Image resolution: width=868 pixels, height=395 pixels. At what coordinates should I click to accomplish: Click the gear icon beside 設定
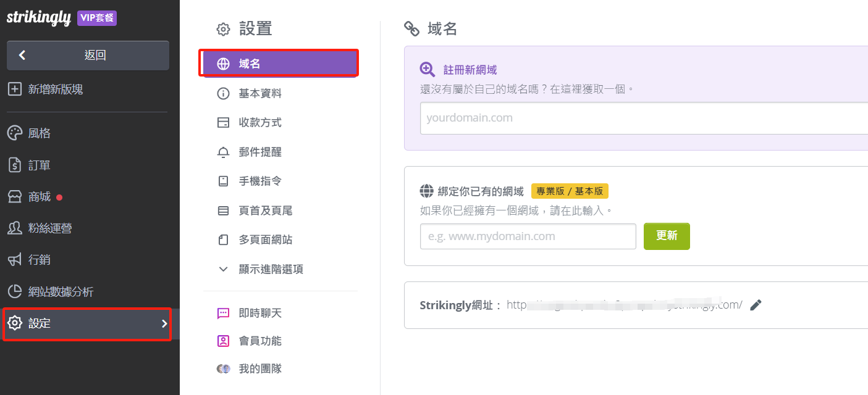point(14,323)
